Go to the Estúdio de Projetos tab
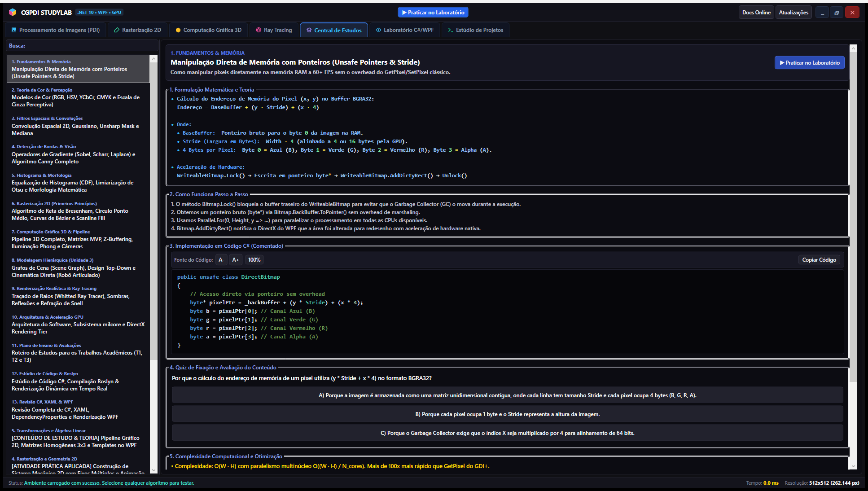 [476, 30]
